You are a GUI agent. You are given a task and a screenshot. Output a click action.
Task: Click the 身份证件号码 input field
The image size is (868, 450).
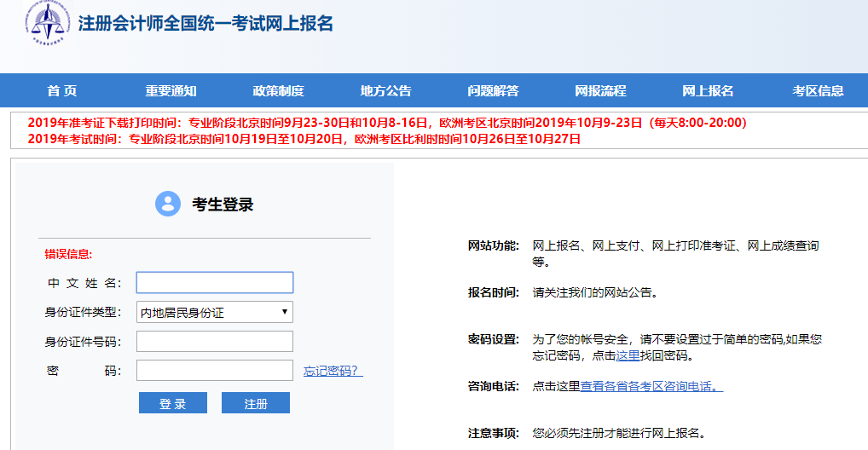[215, 342]
